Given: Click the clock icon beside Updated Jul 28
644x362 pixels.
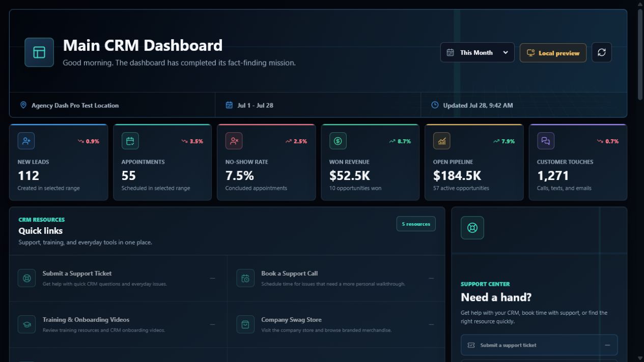Looking at the screenshot, I should [x=435, y=105].
